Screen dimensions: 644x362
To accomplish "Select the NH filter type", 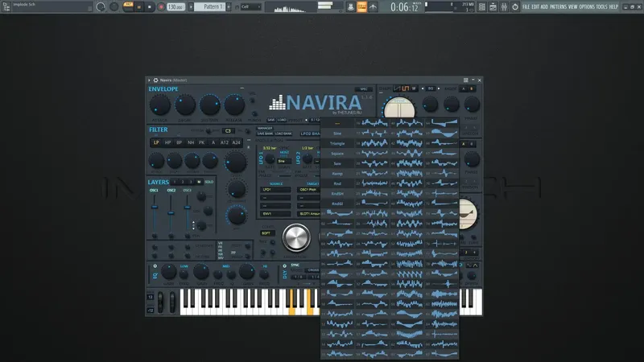I will tap(191, 142).
